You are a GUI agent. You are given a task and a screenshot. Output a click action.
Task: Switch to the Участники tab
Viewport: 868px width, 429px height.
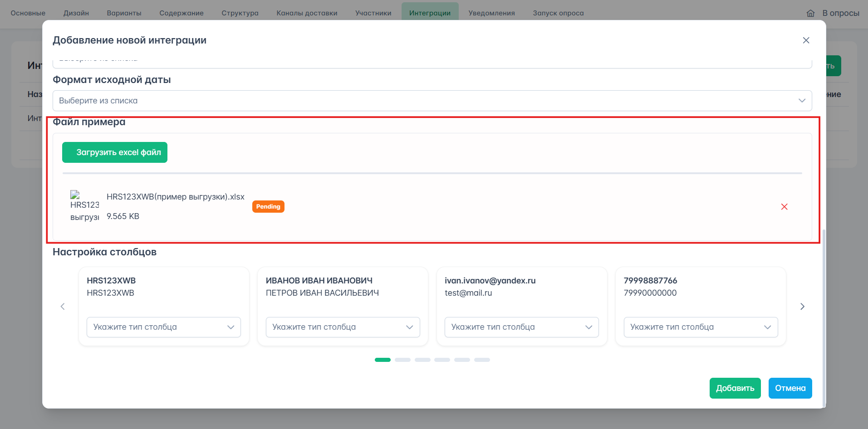373,13
